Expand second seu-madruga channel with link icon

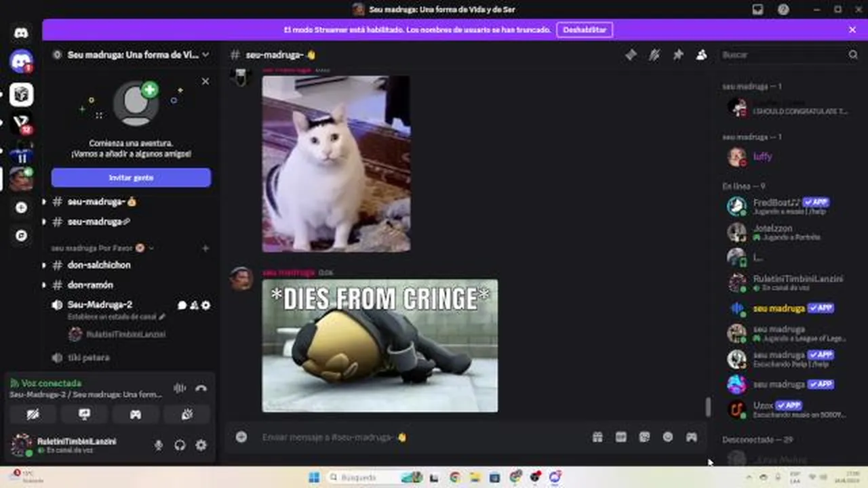coord(44,222)
